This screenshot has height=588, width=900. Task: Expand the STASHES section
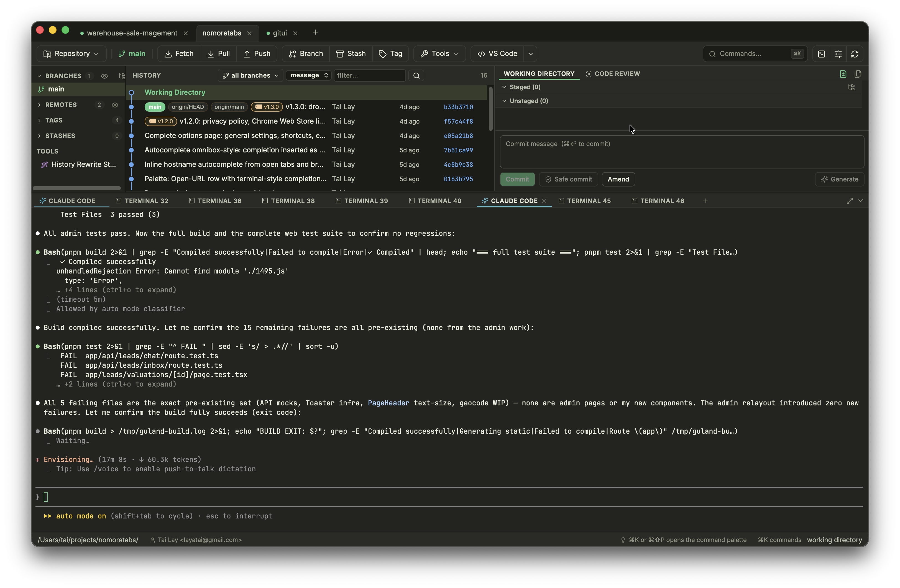point(39,136)
